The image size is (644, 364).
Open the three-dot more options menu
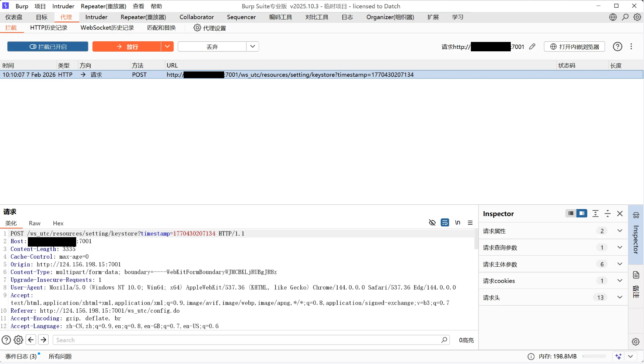click(631, 47)
